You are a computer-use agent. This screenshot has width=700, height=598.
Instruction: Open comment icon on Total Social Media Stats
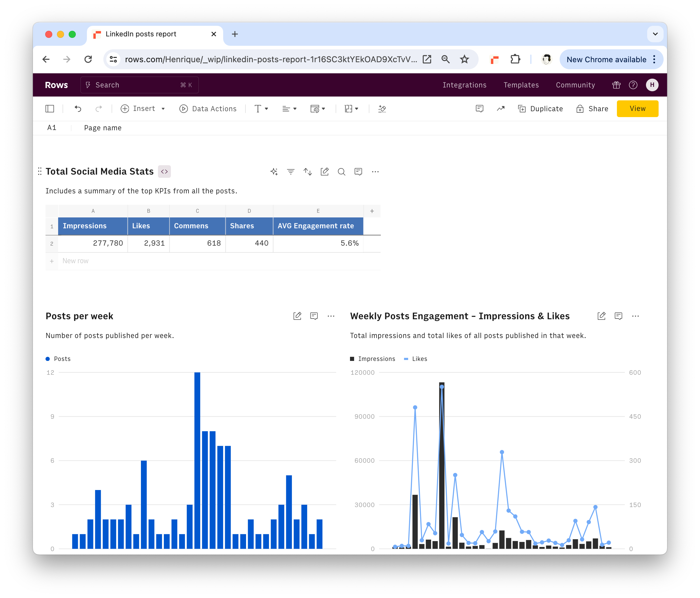point(358,172)
